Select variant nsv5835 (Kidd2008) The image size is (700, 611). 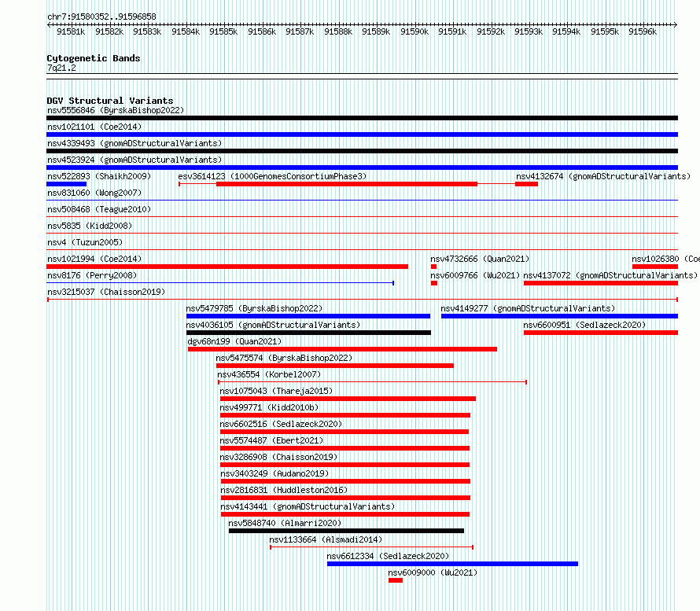[90, 226]
